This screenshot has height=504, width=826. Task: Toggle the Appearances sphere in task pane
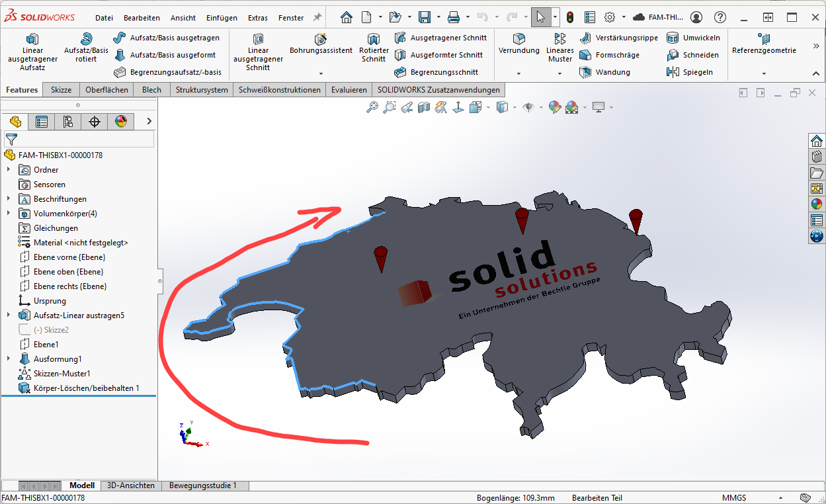click(x=817, y=204)
